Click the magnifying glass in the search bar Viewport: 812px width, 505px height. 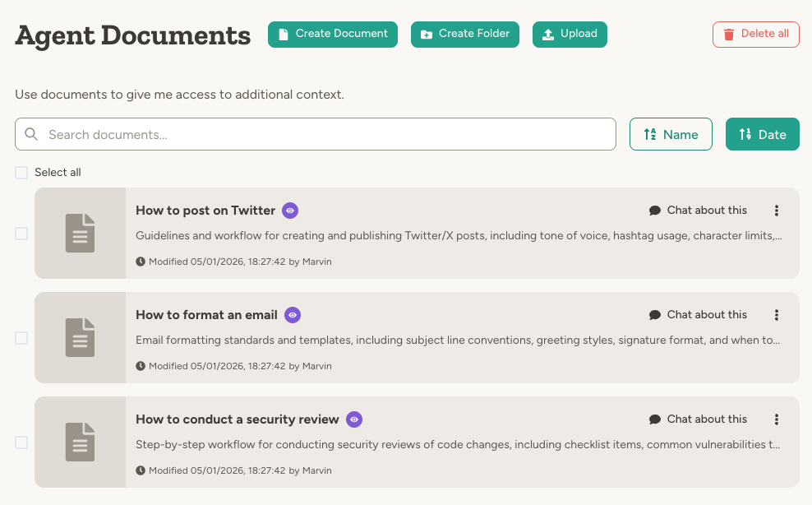[x=31, y=133]
